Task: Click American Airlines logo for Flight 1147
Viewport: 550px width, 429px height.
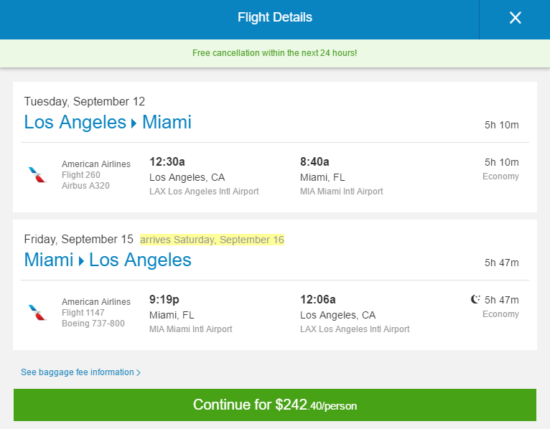Action: tap(37, 313)
